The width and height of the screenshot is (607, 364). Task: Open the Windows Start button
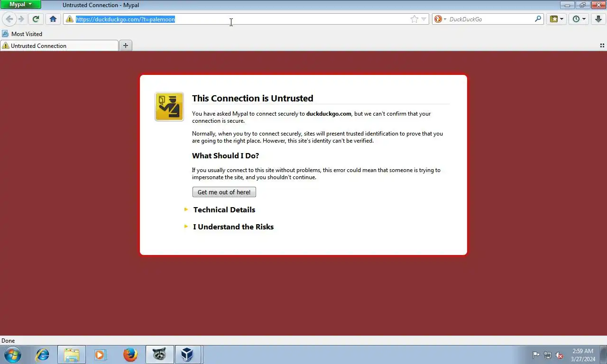tap(13, 355)
